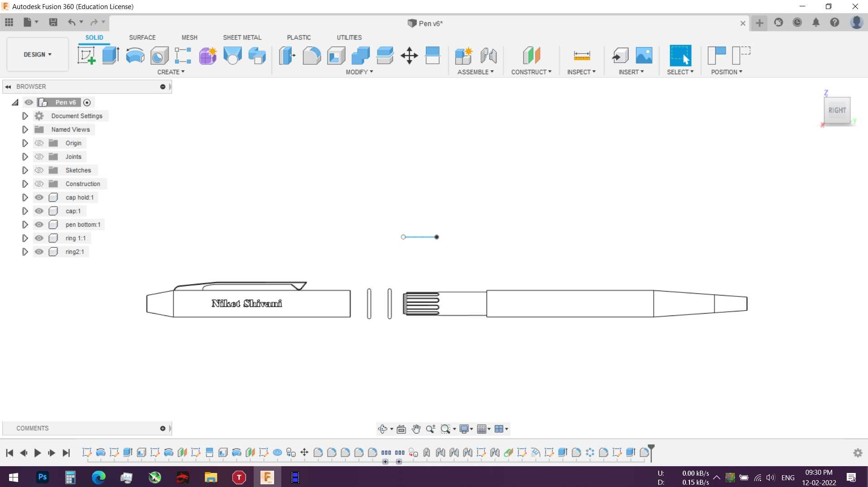
Task: Select the Measure tool
Action: pyautogui.click(x=582, y=56)
